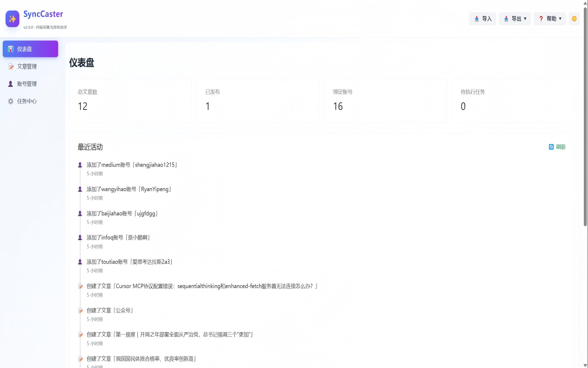Open 任务中心 from the sidebar
588x368 pixels.
tap(27, 102)
